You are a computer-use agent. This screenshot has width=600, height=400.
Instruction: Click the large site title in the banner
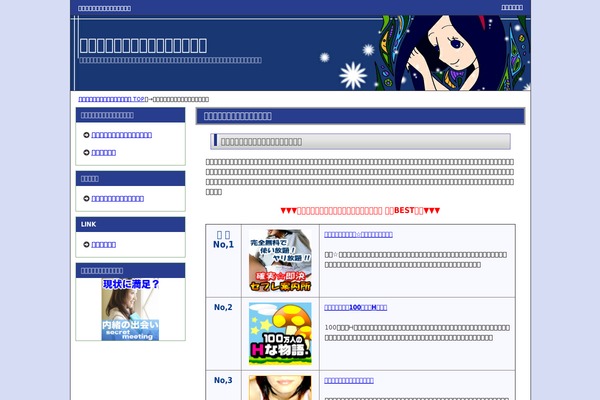click(x=143, y=45)
